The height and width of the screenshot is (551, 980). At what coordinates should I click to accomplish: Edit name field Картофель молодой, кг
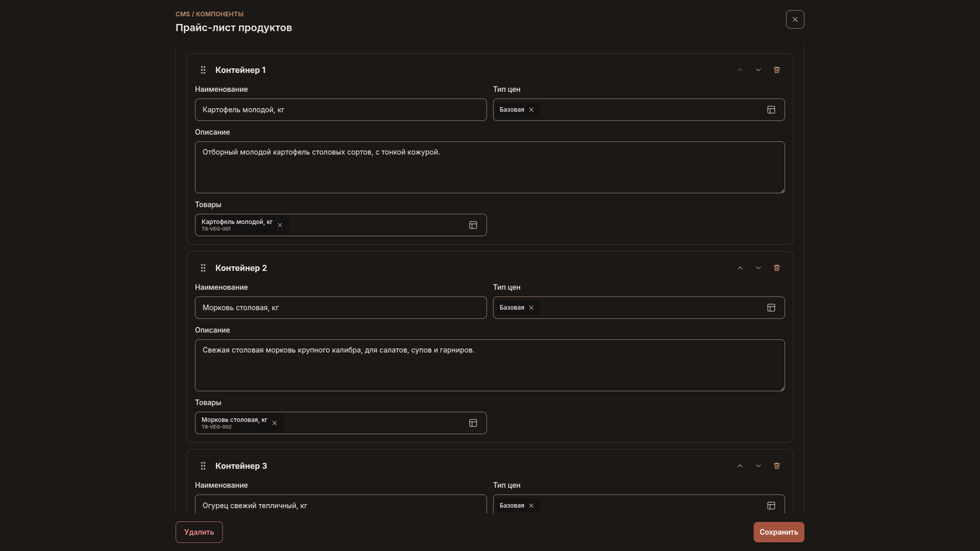(x=340, y=110)
